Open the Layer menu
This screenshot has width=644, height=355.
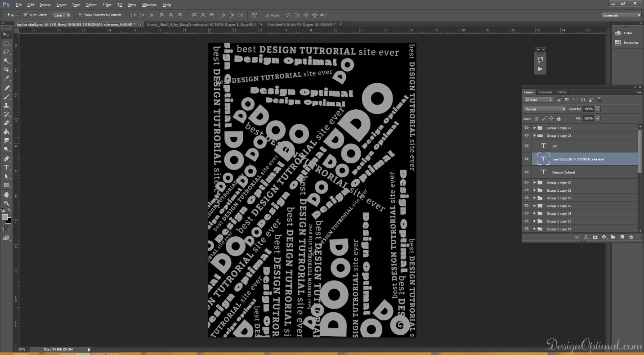(x=61, y=4)
